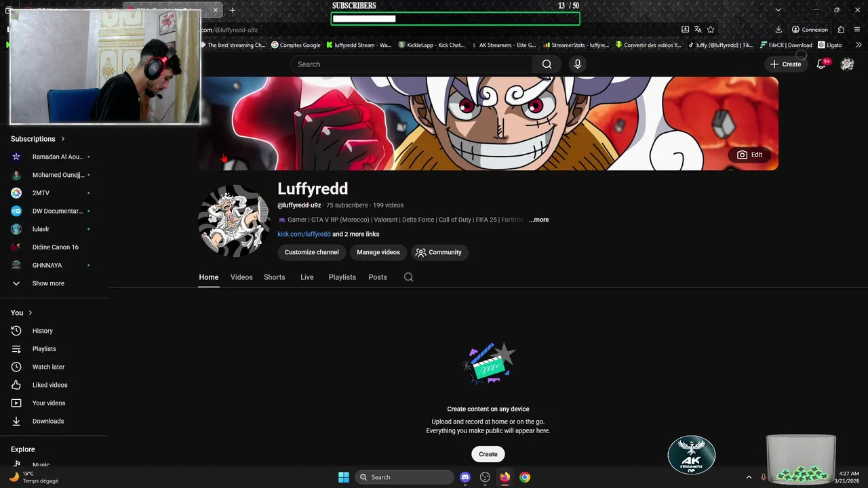Open the Live tab
868x488 pixels.
307,277
